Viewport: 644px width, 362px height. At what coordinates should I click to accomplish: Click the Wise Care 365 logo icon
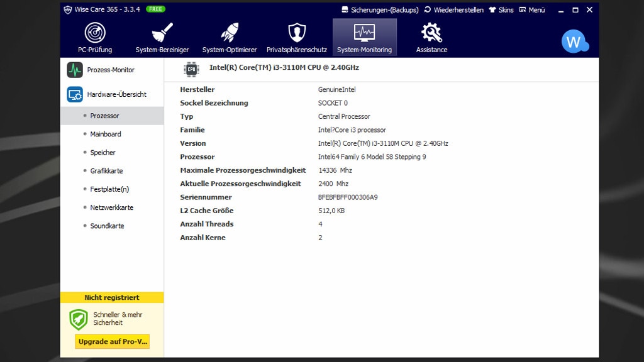[x=68, y=9]
